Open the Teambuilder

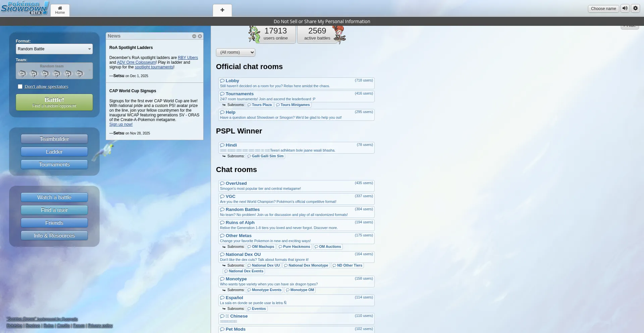pos(54,139)
